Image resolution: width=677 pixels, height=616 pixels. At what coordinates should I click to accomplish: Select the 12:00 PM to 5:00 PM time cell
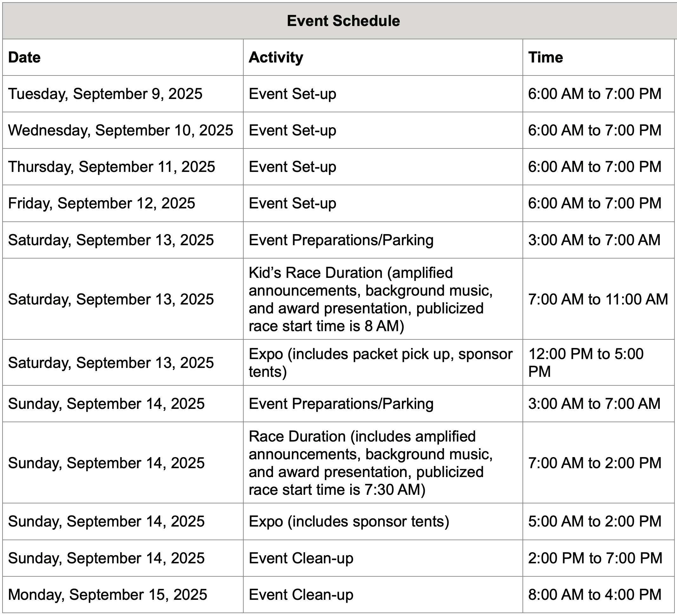[x=586, y=363]
